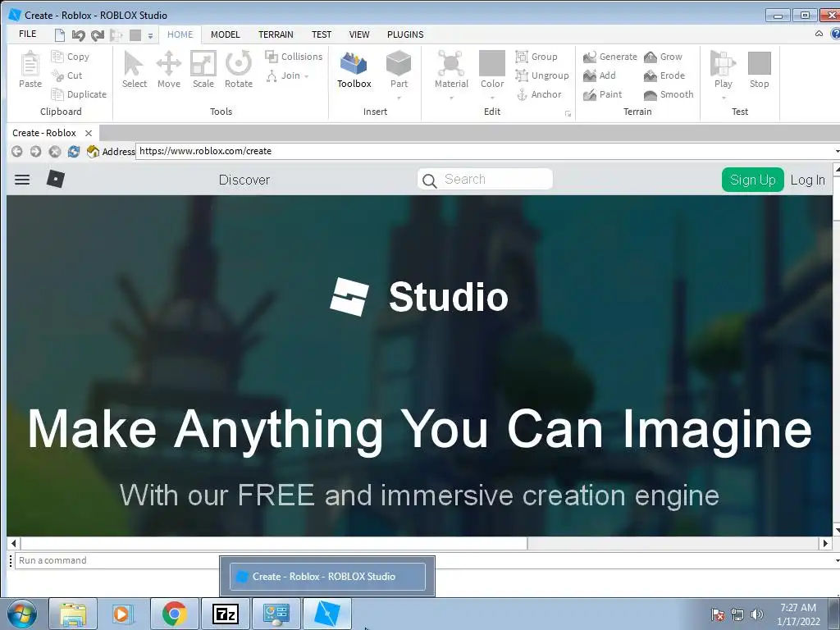The image size is (840, 630).
Task: Click the Ungroup button
Action: coord(542,75)
